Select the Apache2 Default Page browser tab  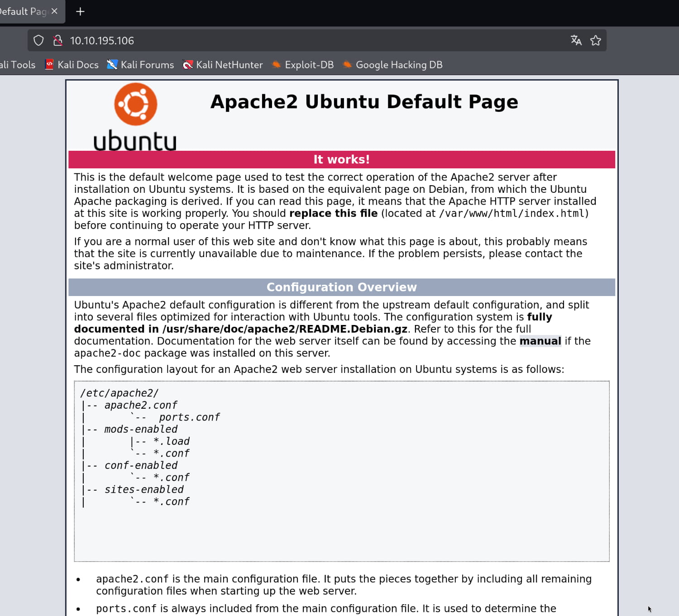[23, 12]
